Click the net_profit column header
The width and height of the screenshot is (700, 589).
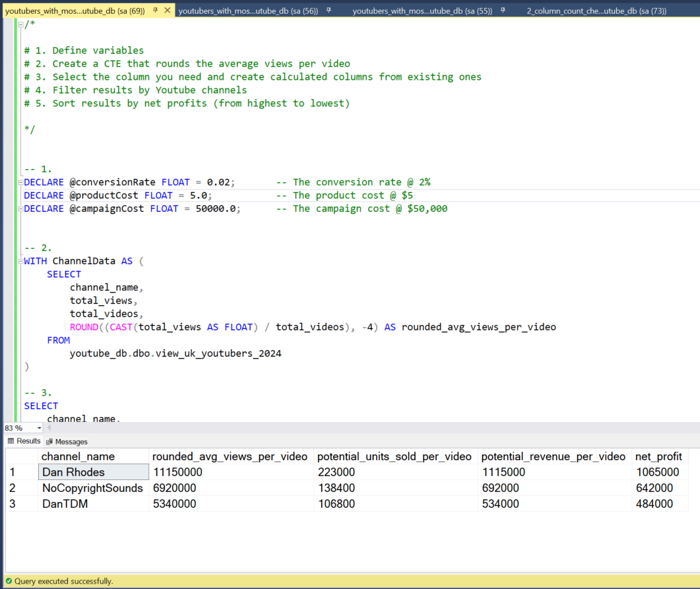pyautogui.click(x=658, y=456)
